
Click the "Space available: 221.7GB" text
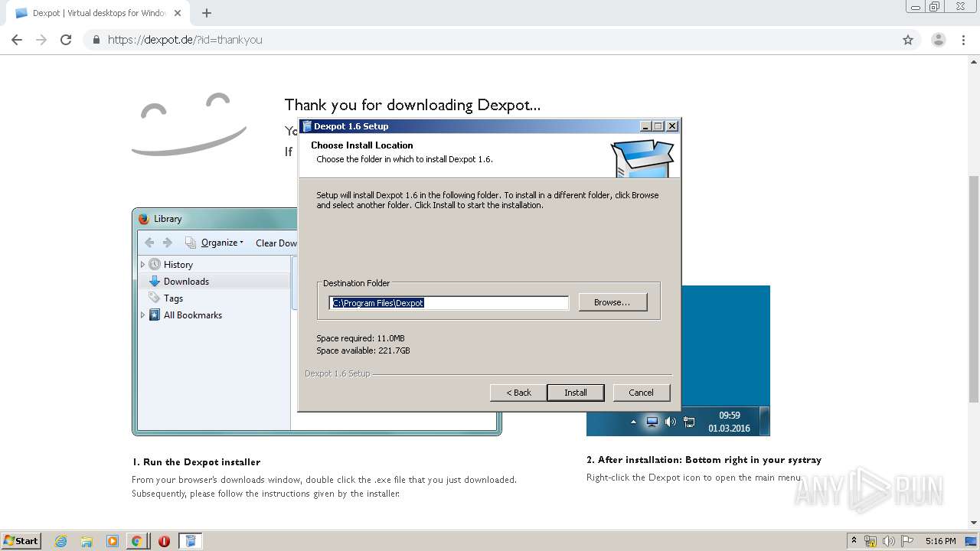pos(363,350)
